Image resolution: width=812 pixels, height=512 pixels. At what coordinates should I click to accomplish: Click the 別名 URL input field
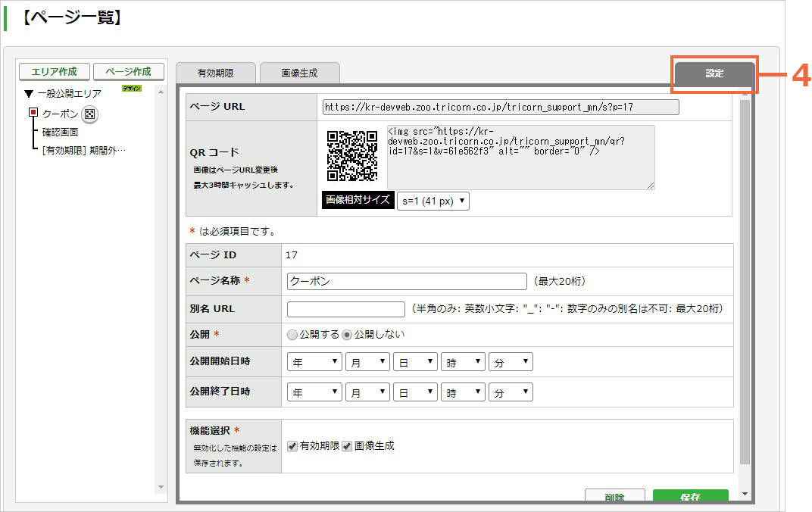346,309
